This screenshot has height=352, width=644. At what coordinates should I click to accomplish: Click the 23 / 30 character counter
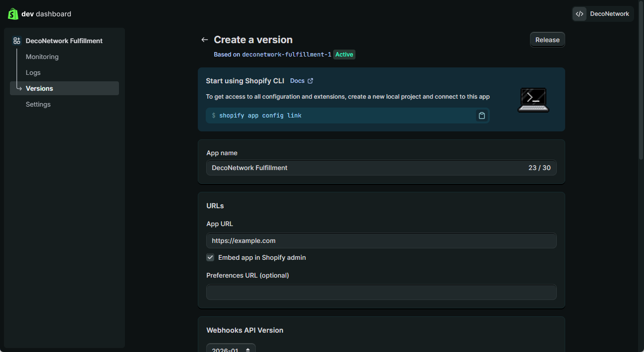(539, 168)
